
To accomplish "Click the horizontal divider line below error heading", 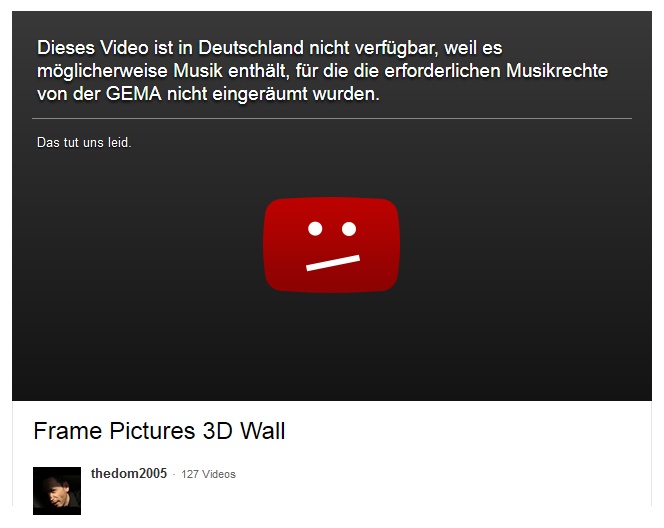I will 332,119.
